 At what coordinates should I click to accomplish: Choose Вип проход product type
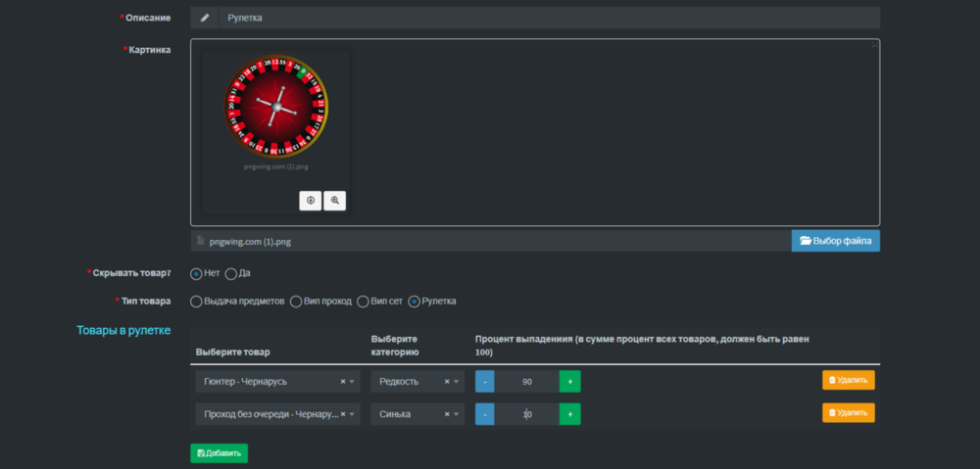click(x=296, y=302)
